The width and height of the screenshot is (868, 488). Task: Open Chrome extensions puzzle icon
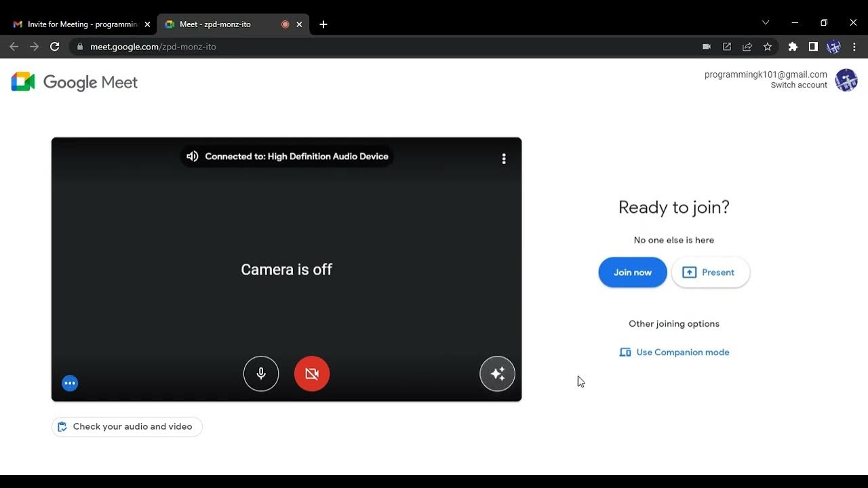793,47
